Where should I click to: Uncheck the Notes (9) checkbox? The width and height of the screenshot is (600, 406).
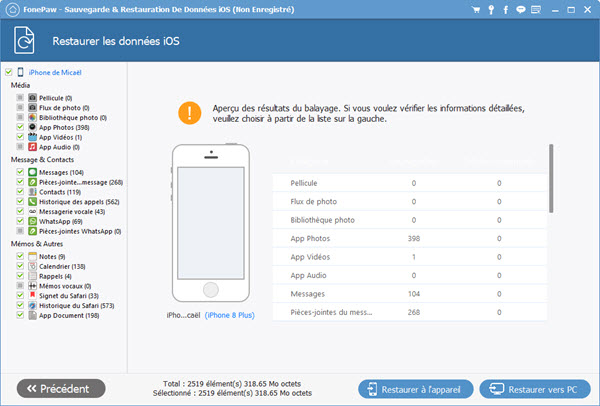coord(20,256)
